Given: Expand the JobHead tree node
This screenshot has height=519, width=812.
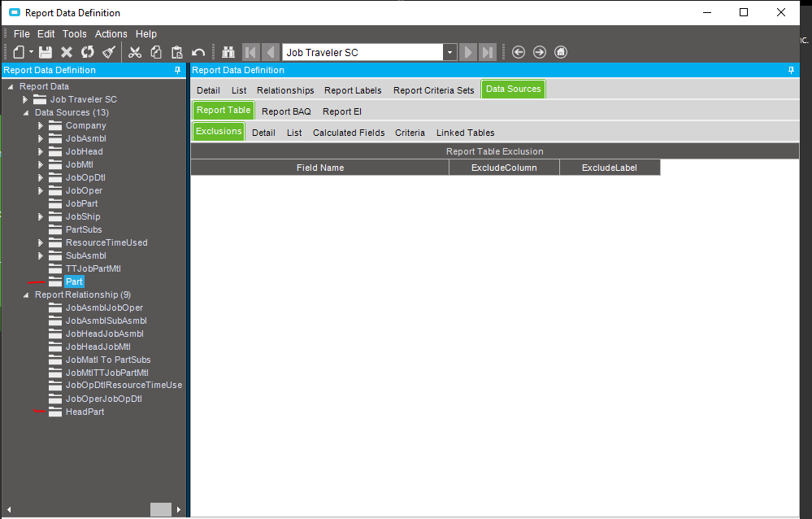Looking at the screenshot, I should pos(41,151).
